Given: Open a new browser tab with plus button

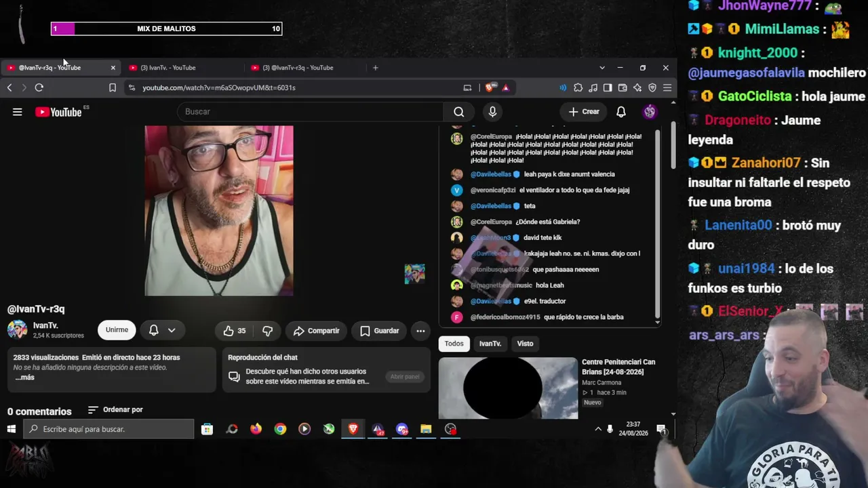Looking at the screenshot, I should (x=375, y=68).
